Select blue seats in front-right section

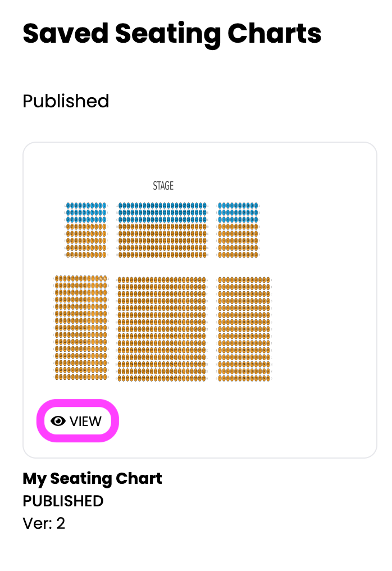point(238,212)
